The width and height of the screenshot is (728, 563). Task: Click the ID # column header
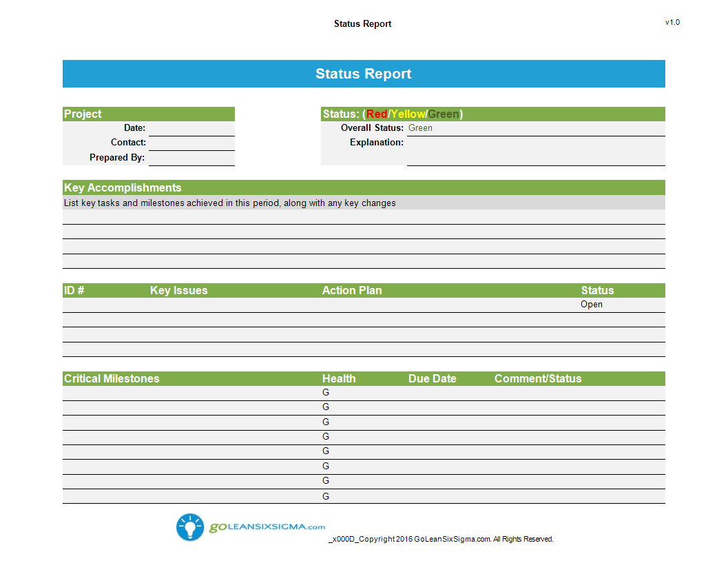point(74,290)
